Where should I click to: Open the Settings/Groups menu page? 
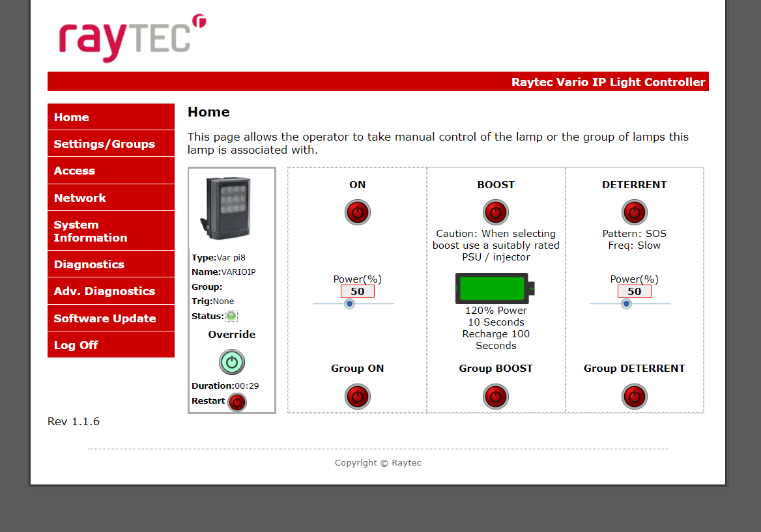coord(111,144)
